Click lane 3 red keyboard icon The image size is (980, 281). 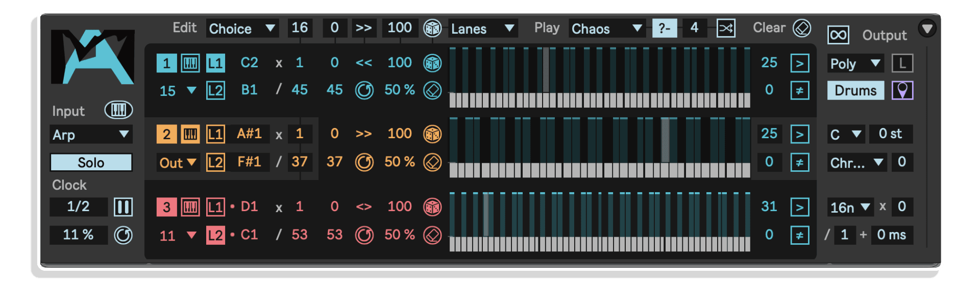pyautogui.click(x=190, y=207)
